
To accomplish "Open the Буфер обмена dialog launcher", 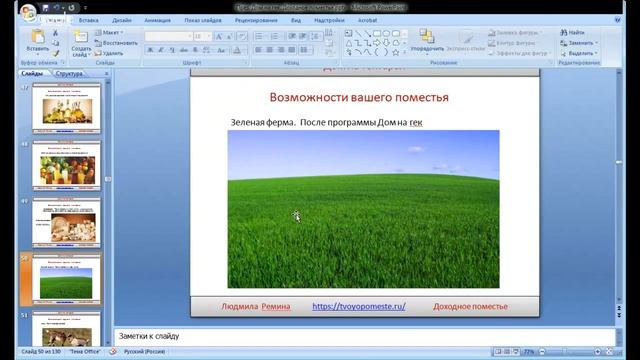I will click(x=63, y=63).
